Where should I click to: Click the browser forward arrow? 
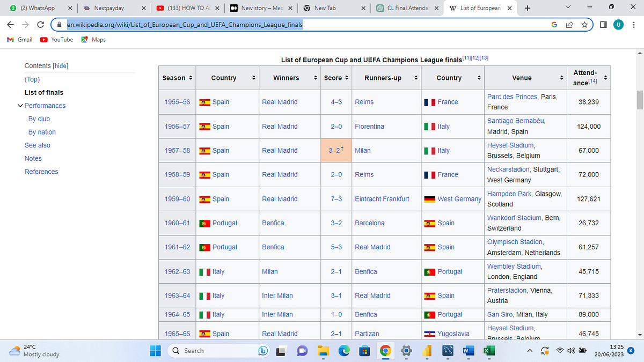click(x=25, y=25)
